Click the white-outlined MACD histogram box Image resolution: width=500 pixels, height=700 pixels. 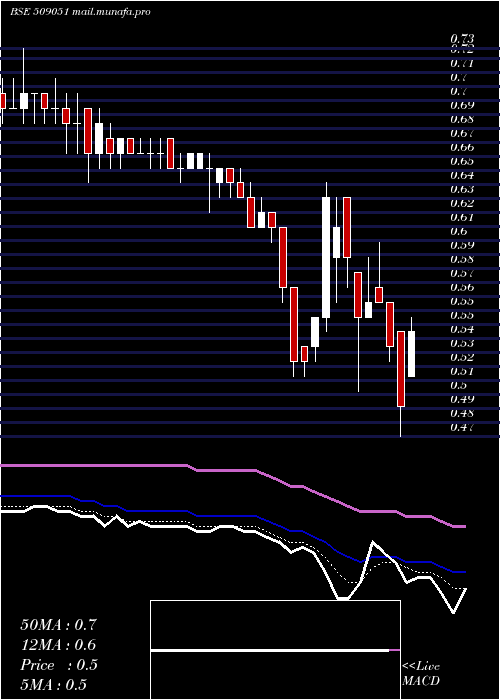pyautogui.click(x=275, y=650)
